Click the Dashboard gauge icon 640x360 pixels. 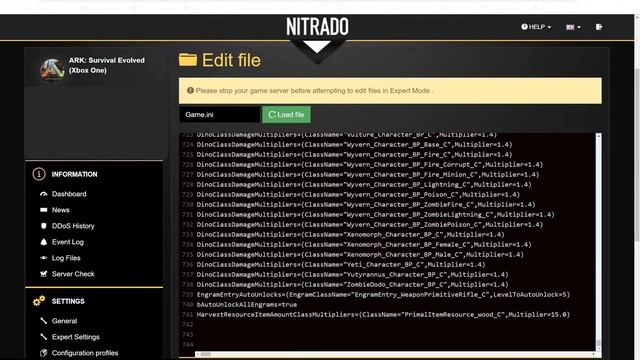pyautogui.click(x=44, y=194)
